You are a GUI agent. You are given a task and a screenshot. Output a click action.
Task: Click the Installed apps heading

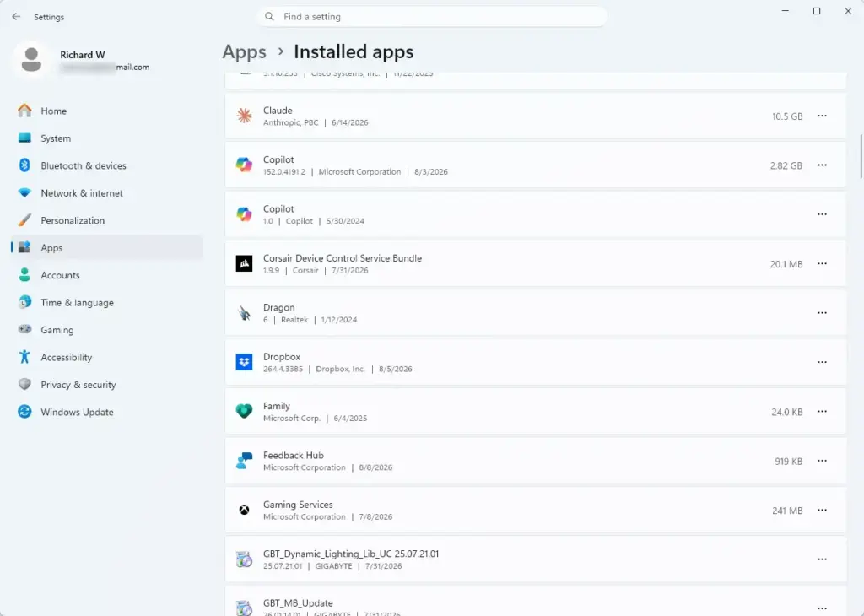click(354, 51)
